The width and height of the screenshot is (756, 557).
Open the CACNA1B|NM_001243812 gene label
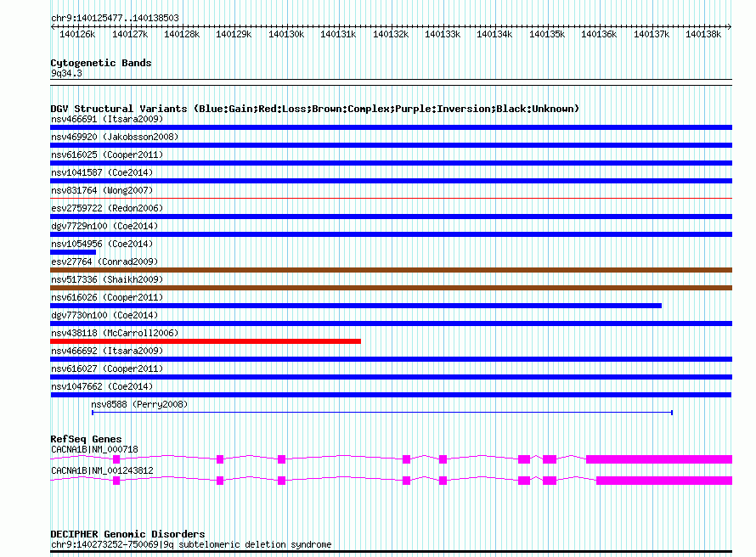click(102, 470)
